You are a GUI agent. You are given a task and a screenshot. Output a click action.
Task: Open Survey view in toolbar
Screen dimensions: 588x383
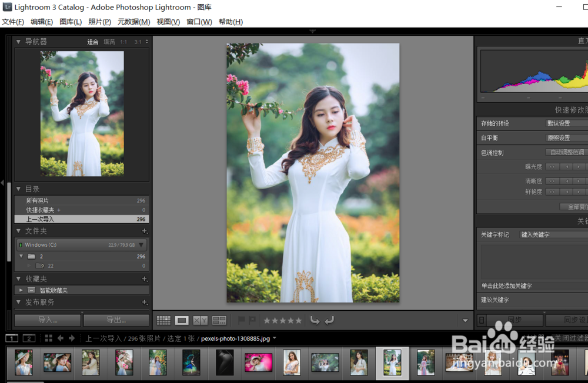[x=219, y=320]
